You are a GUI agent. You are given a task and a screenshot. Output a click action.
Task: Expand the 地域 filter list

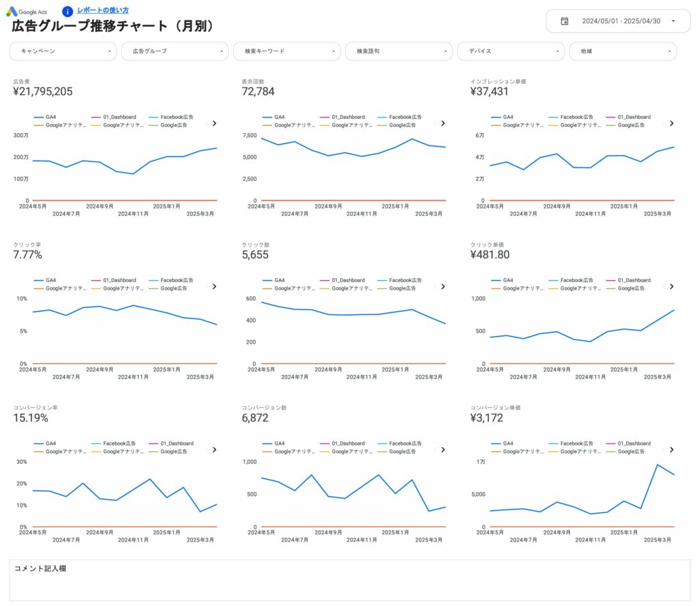(623, 51)
